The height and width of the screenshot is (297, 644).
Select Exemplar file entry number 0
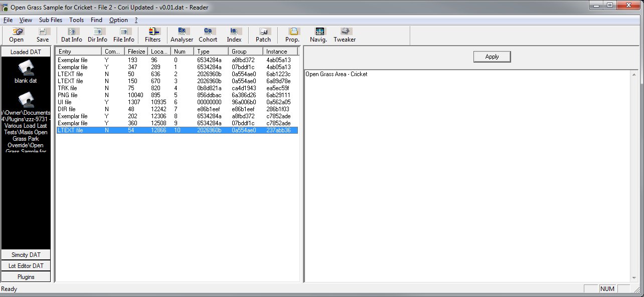tap(177, 60)
